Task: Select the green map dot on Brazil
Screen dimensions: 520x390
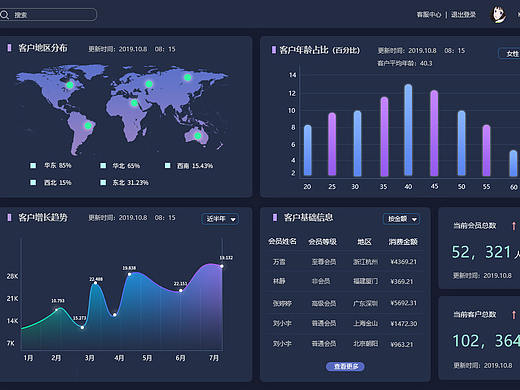Action: [x=88, y=126]
